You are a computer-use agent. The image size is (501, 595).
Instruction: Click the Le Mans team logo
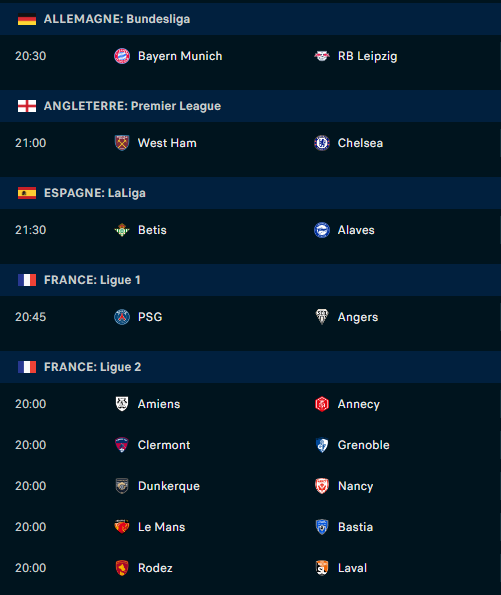coord(122,527)
